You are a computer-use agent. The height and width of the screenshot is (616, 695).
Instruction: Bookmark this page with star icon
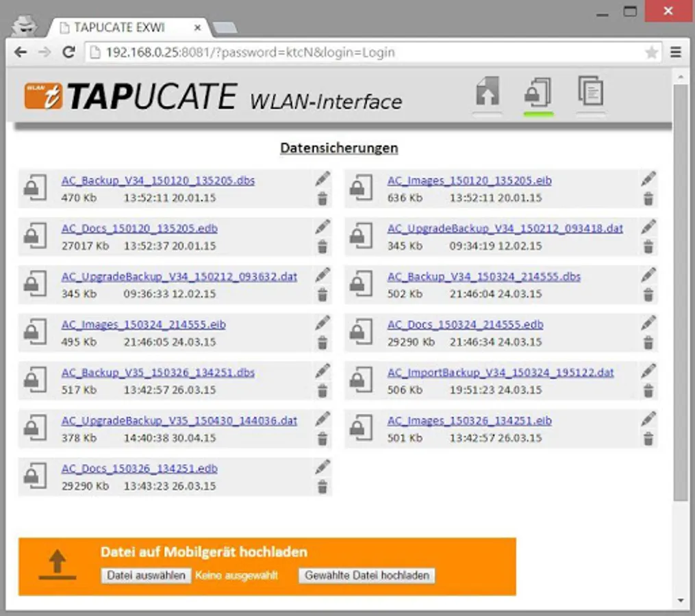pos(651,53)
